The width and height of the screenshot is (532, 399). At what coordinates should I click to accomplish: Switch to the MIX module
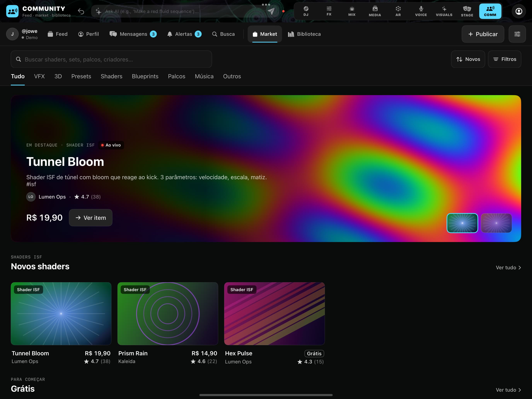[x=352, y=11]
